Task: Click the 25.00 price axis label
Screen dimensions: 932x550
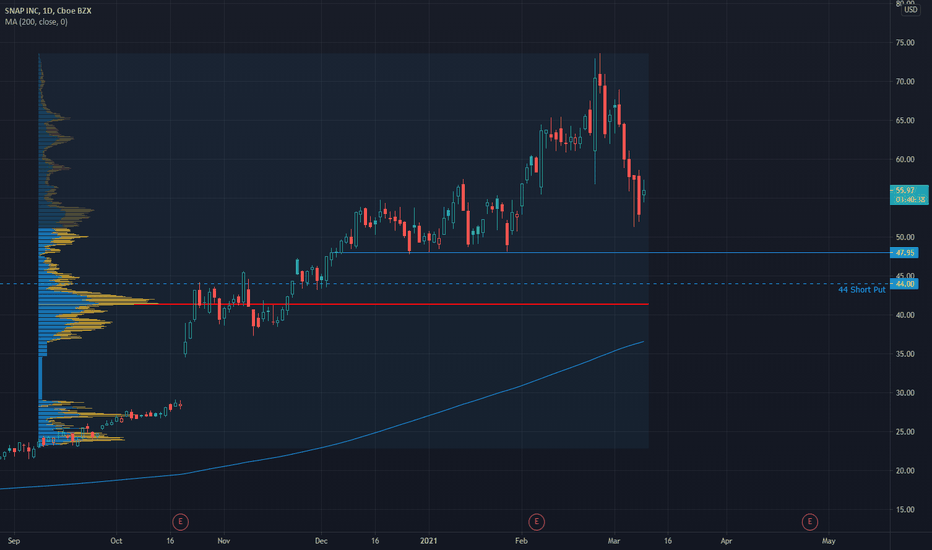Action: click(x=905, y=432)
